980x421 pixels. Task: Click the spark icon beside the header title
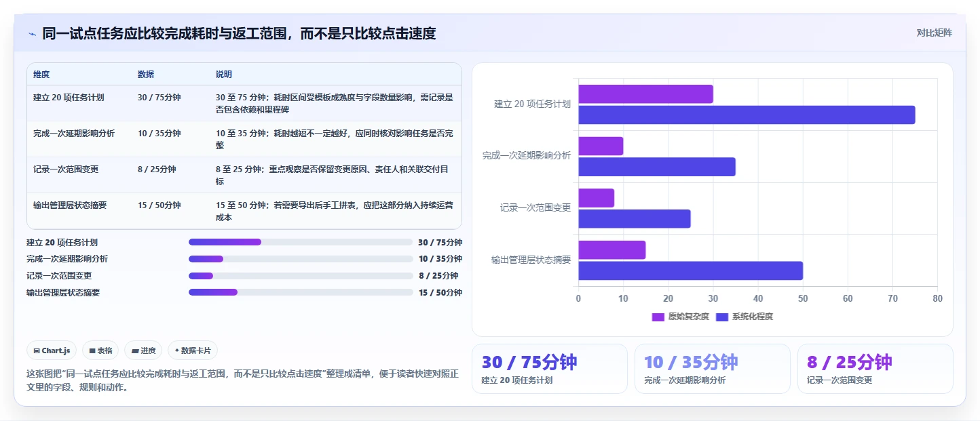(x=32, y=34)
